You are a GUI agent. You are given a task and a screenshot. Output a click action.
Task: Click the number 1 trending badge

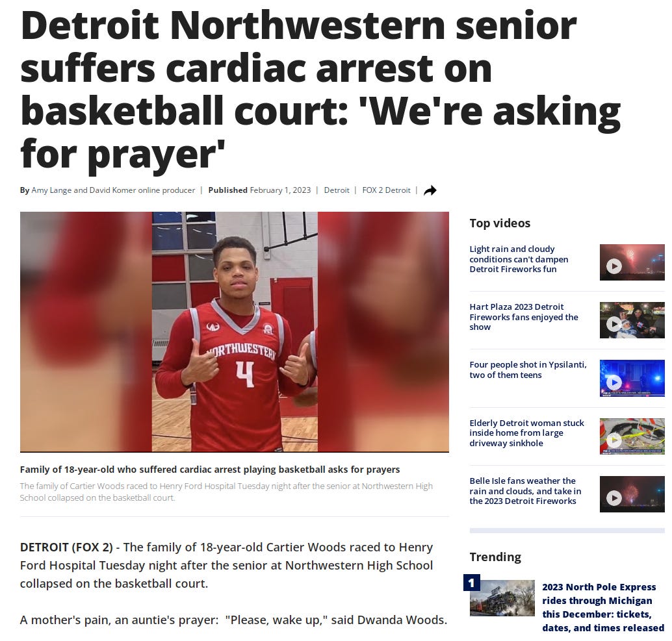click(x=471, y=583)
